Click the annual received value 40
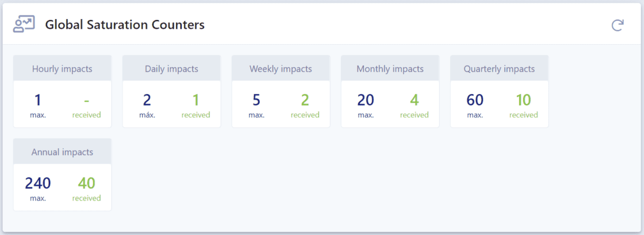The height and width of the screenshot is (235, 644). (x=86, y=183)
